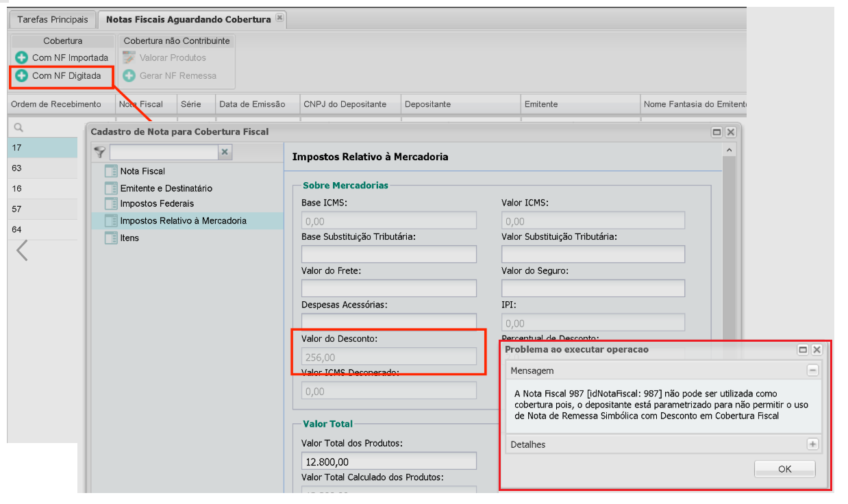
Task: Clear the sidebar filter with the X icon
Action: coord(225,152)
